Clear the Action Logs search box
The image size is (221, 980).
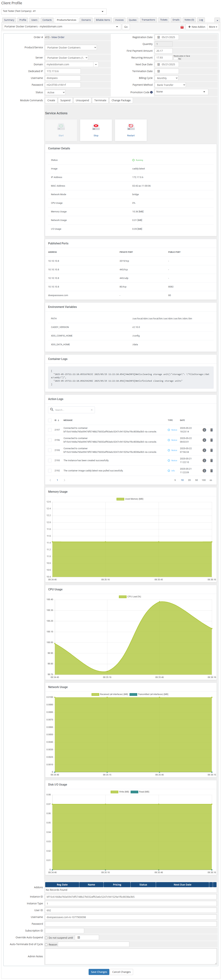(91, 410)
